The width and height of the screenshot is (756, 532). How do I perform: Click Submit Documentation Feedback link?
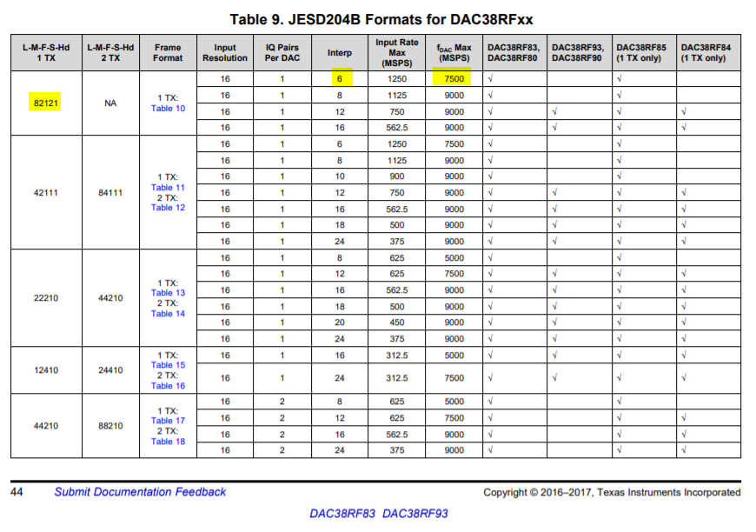(140, 492)
